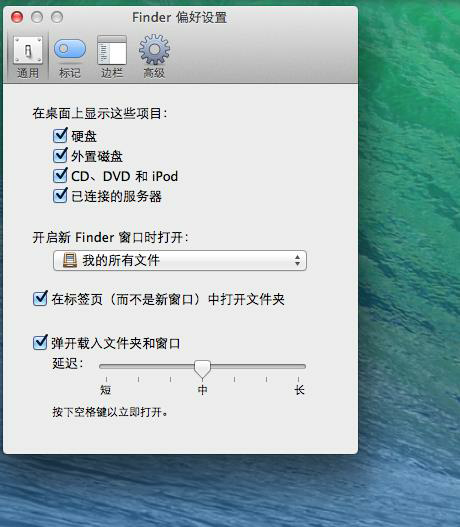Open the 标记 (Tags) preferences icon
Image resolution: width=460 pixels, height=527 pixels.
click(x=70, y=50)
